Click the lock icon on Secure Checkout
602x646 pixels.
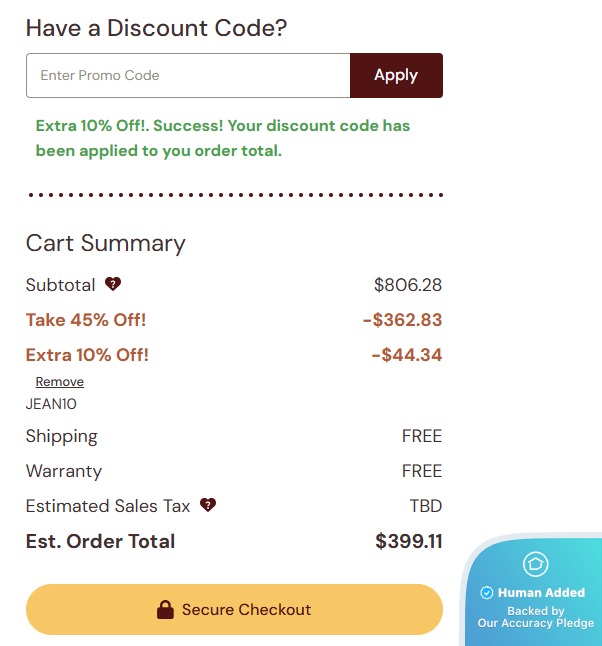click(166, 609)
